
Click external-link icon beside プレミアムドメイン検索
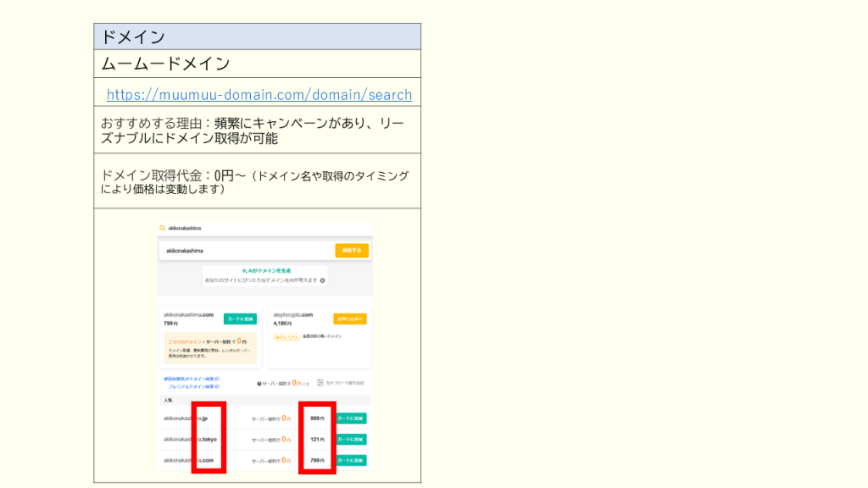point(217,387)
